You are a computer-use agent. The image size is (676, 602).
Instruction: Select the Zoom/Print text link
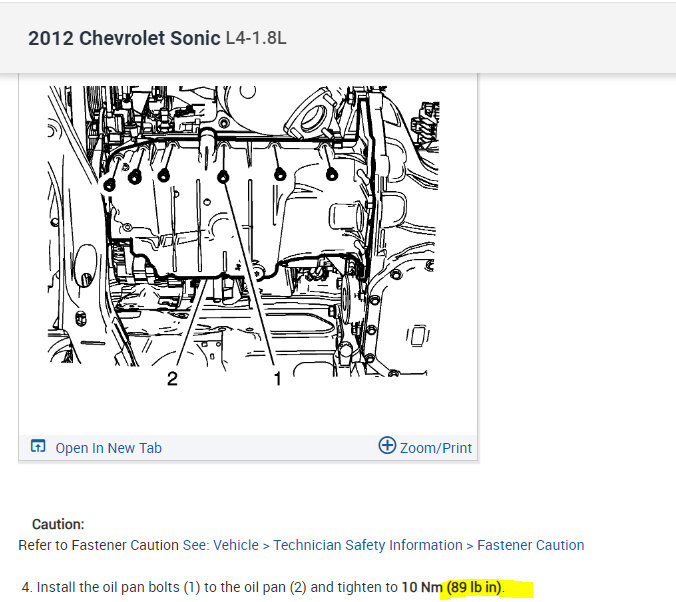(x=436, y=448)
